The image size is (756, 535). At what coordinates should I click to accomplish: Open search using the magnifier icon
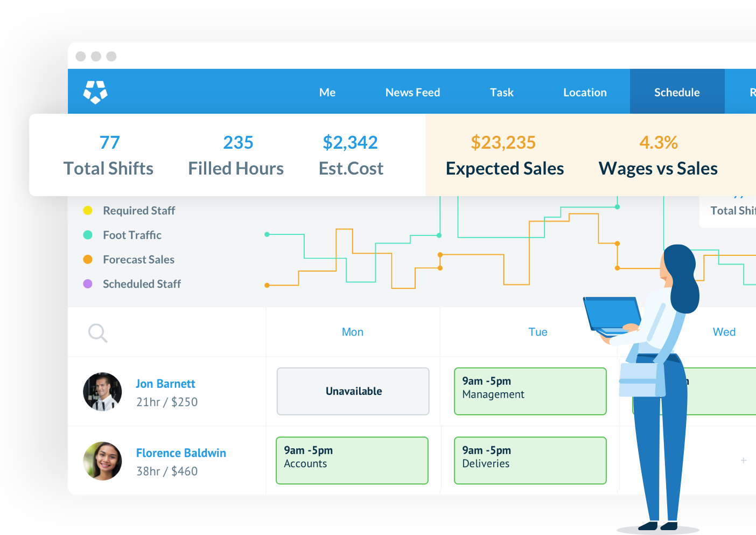coord(97,333)
